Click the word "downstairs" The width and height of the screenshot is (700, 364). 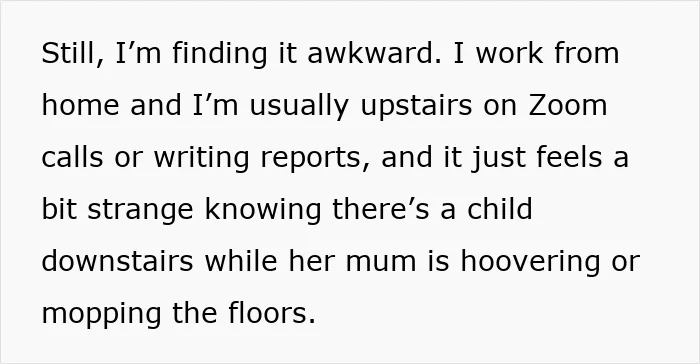tap(117, 261)
